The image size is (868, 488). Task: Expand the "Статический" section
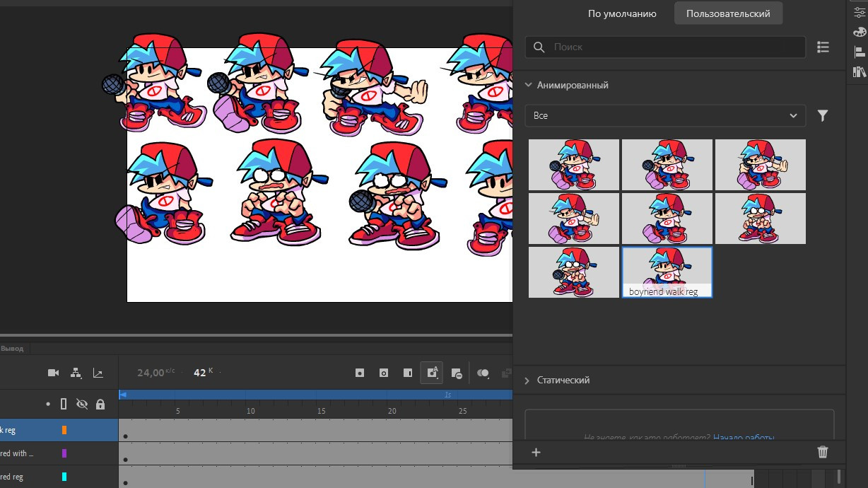point(527,380)
